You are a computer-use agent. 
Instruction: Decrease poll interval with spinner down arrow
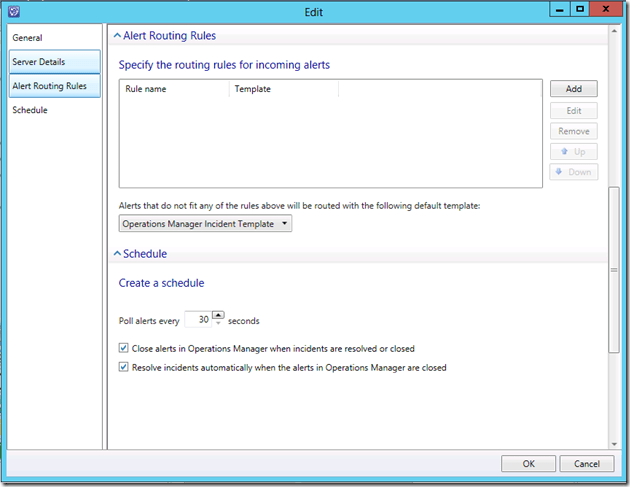(218, 325)
